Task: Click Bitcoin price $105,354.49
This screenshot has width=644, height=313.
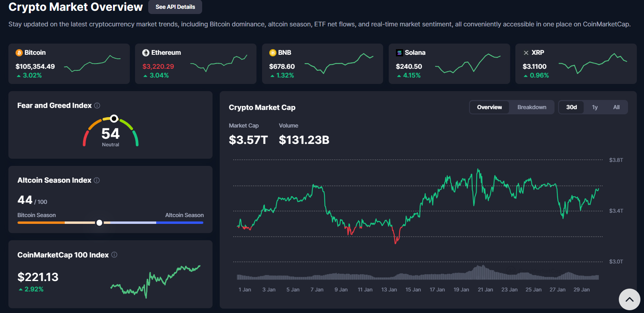Action: point(35,66)
